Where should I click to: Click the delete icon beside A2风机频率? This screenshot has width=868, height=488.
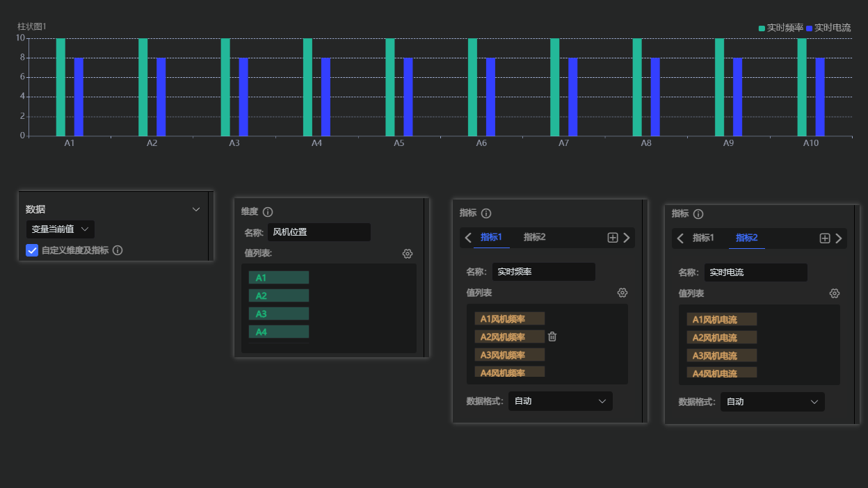point(552,337)
